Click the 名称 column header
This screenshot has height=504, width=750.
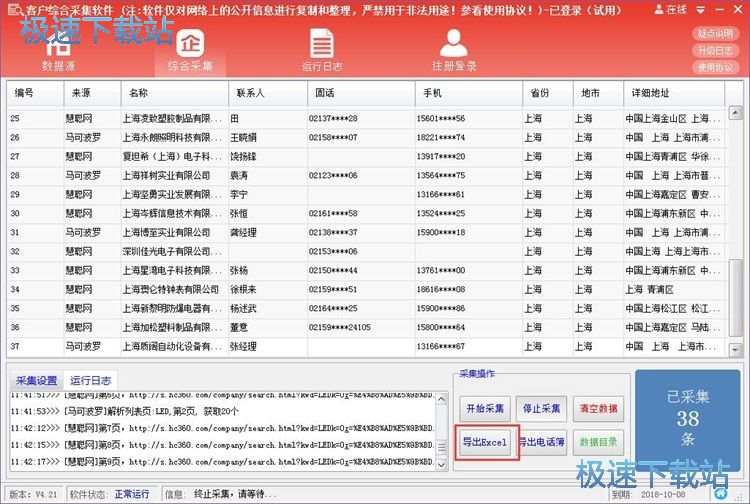tap(175, 93)
